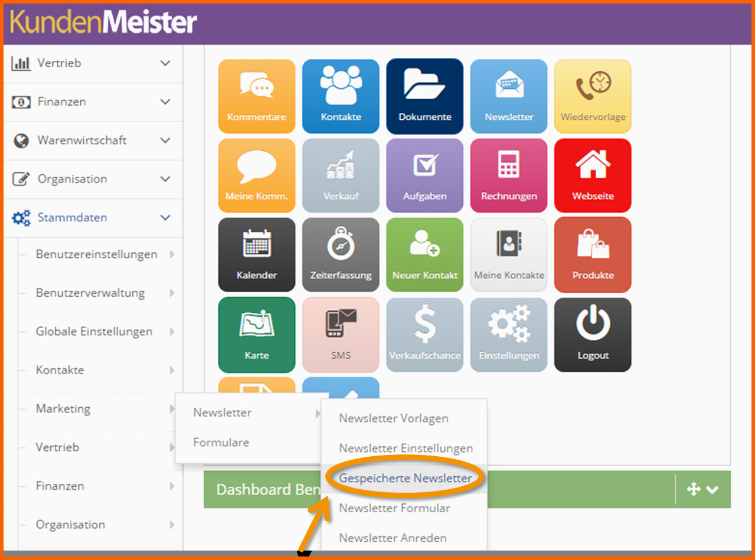
Task: Click the arrow beside Kontakte under Stammdaten
Action: click(x=172, y=370)
